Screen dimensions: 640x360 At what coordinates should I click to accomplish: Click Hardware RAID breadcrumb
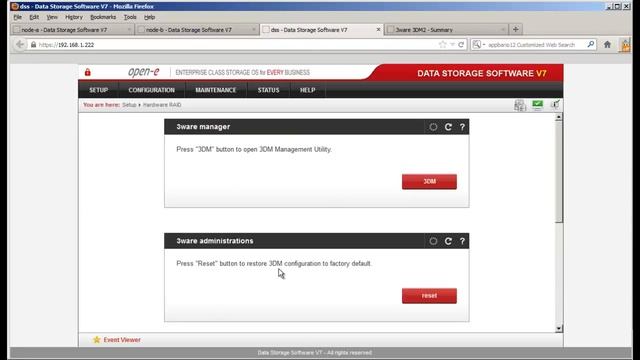point(162,105)
